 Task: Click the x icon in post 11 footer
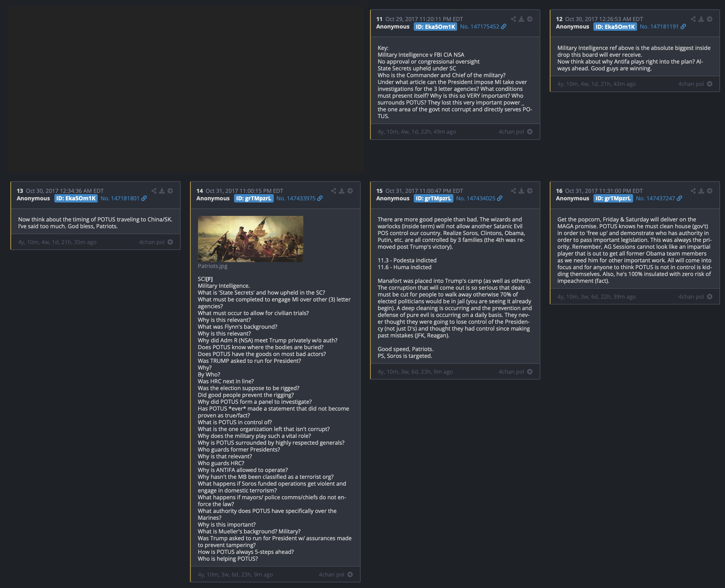[x=530, y=131]
